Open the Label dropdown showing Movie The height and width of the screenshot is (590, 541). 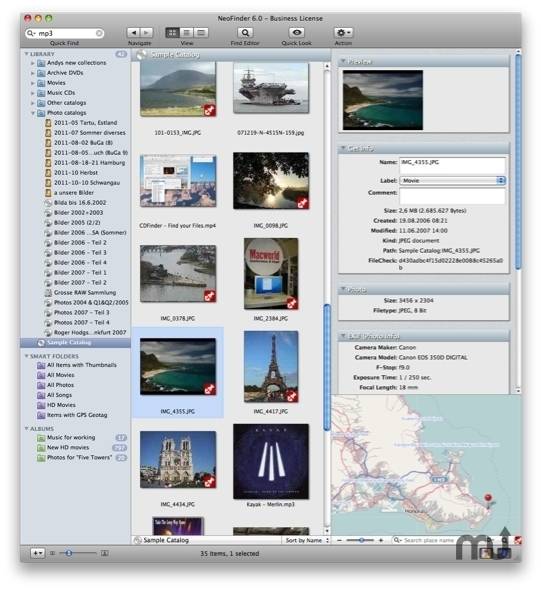pyautogui.click(x=453, y=181)
